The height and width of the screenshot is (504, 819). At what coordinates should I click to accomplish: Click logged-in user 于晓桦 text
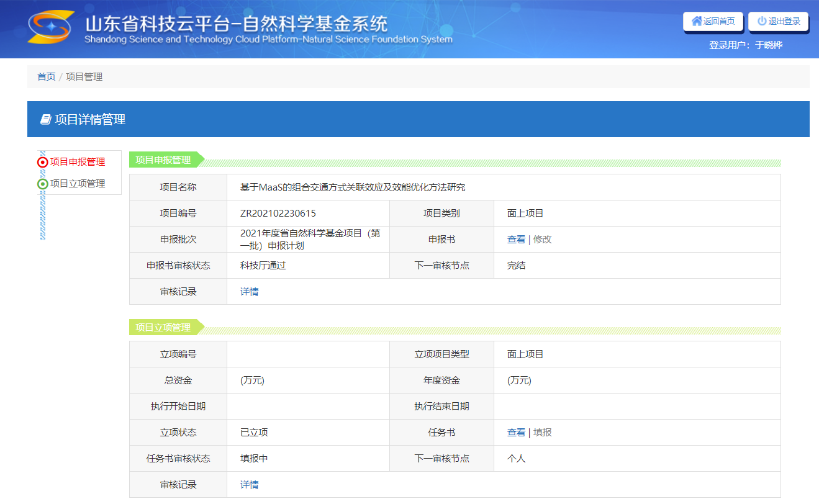click(x=769, y=45)
